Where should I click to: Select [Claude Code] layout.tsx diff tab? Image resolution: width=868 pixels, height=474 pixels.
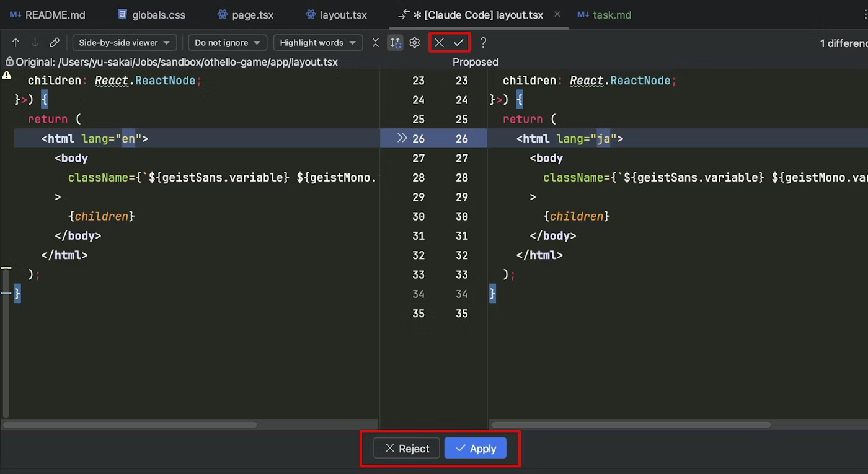click(479, 15)
